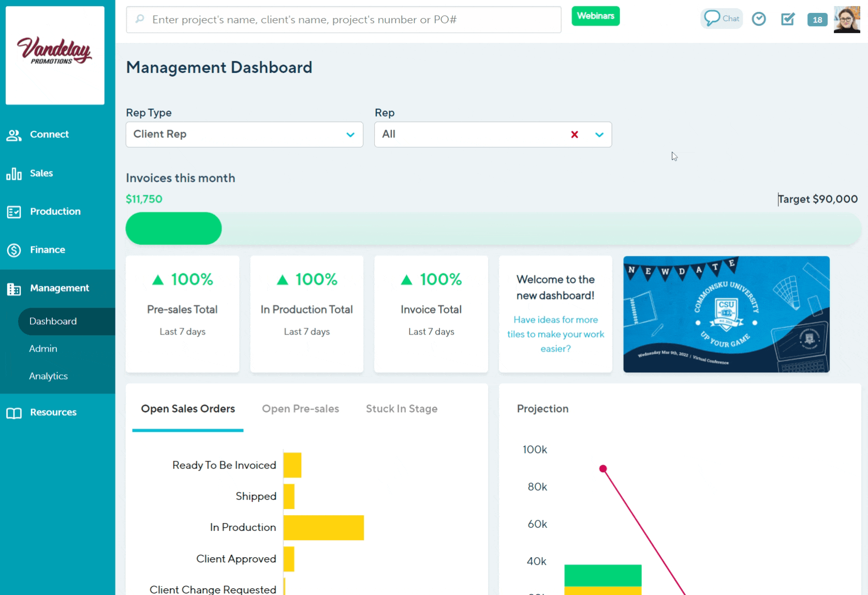
Task: Click the project search input field
Action: tap(344, 20)
